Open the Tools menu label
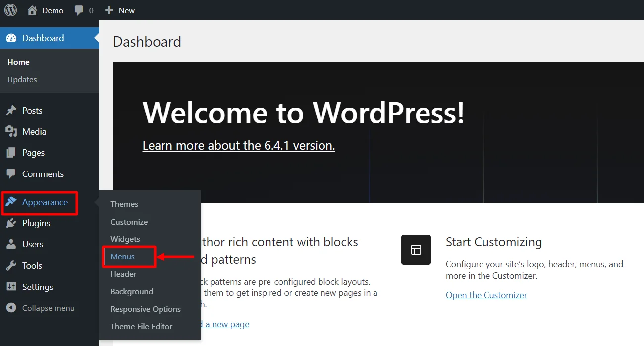 (x=32, y=266)
